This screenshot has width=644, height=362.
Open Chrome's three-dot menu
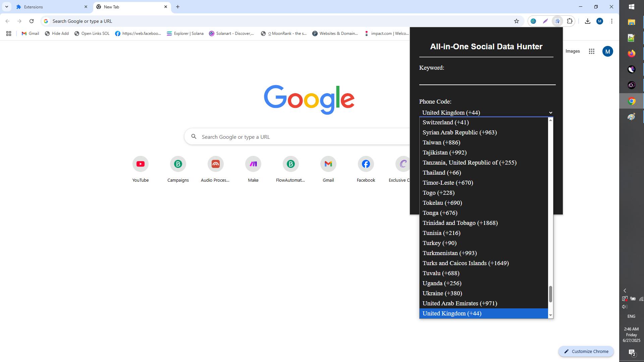tap(611, 21)
